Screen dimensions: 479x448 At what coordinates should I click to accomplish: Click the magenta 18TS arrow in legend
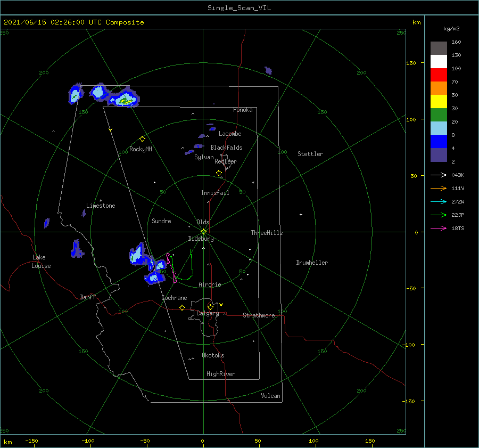439,228
